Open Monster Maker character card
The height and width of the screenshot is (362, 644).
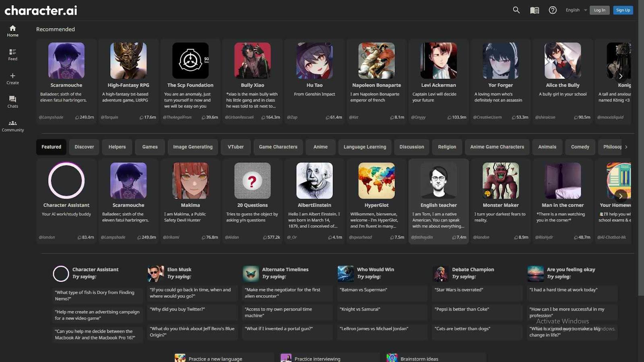pos(500,201)
